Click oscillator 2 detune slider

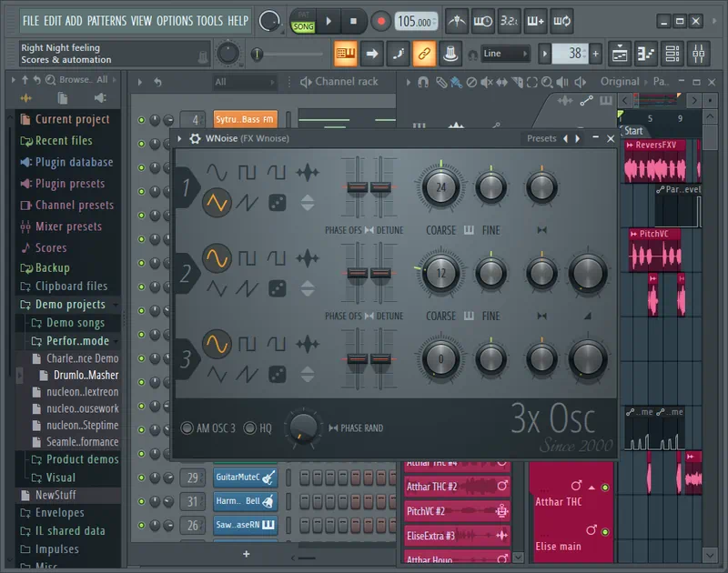pyautogui.click(x=380, y=273)
